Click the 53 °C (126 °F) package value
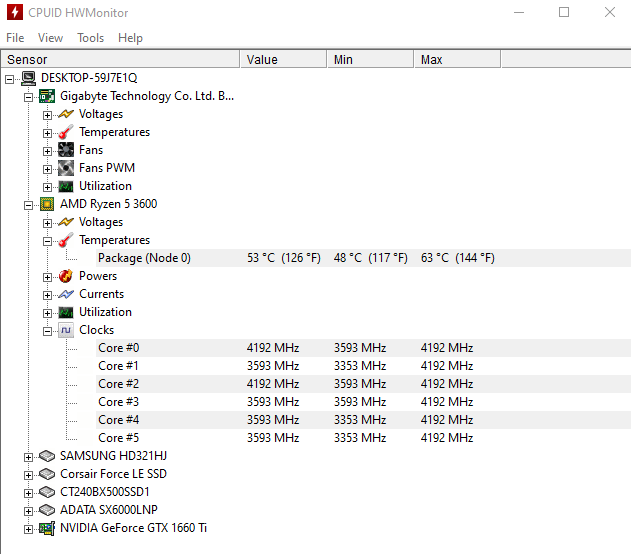The height and width of the screenshot is (554, 631). point(284,258)
